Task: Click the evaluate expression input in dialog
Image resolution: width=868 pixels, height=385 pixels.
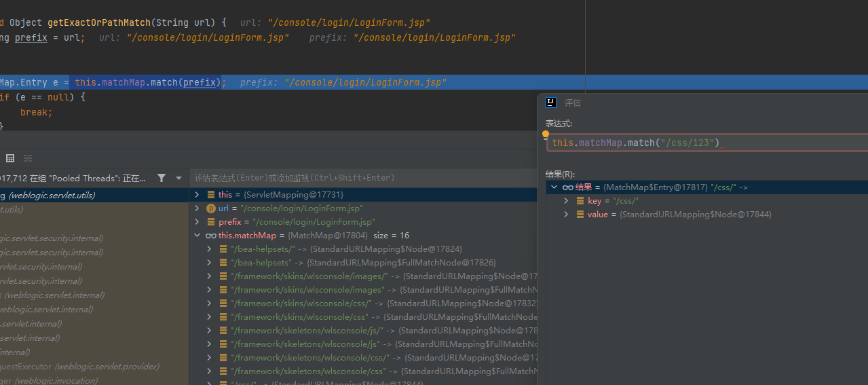Action: (707, 143)
